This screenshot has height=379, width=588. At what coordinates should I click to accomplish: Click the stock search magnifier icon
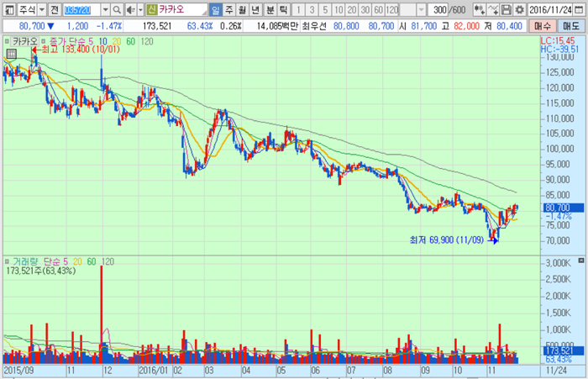(117, 10)
